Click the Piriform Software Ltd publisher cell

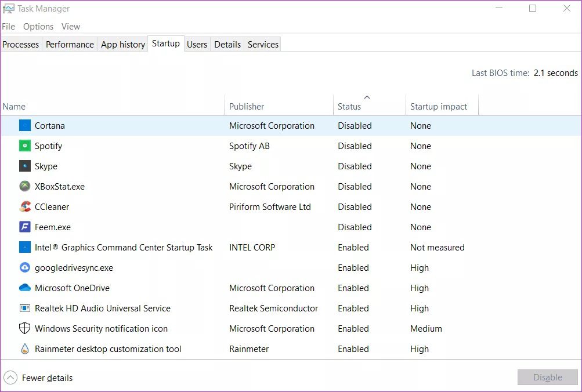click(x=270, y=207)
